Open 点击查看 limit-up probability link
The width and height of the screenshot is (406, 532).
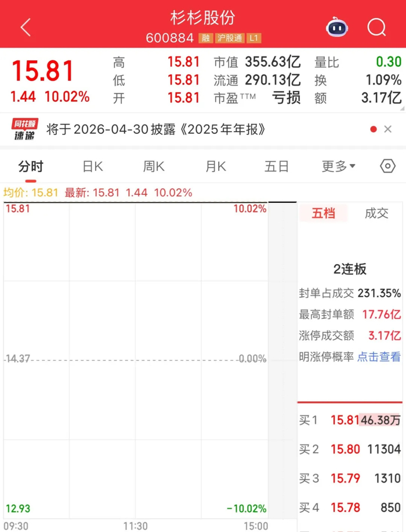click(379, 356)
